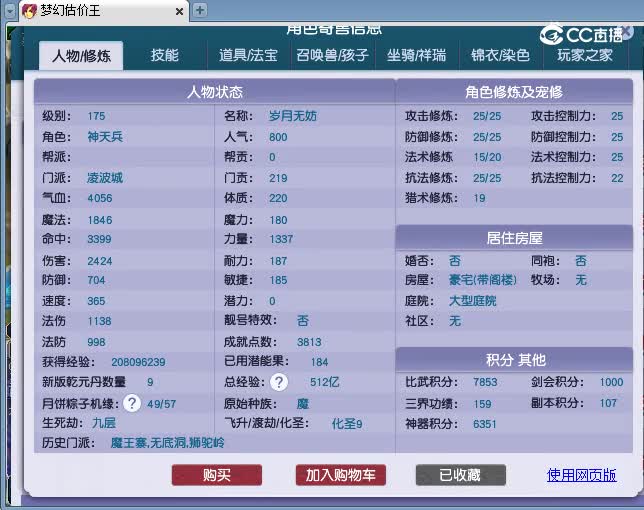Click the 抗法控制力 value 22
This screenshot has height=510, width=644.
617,178
